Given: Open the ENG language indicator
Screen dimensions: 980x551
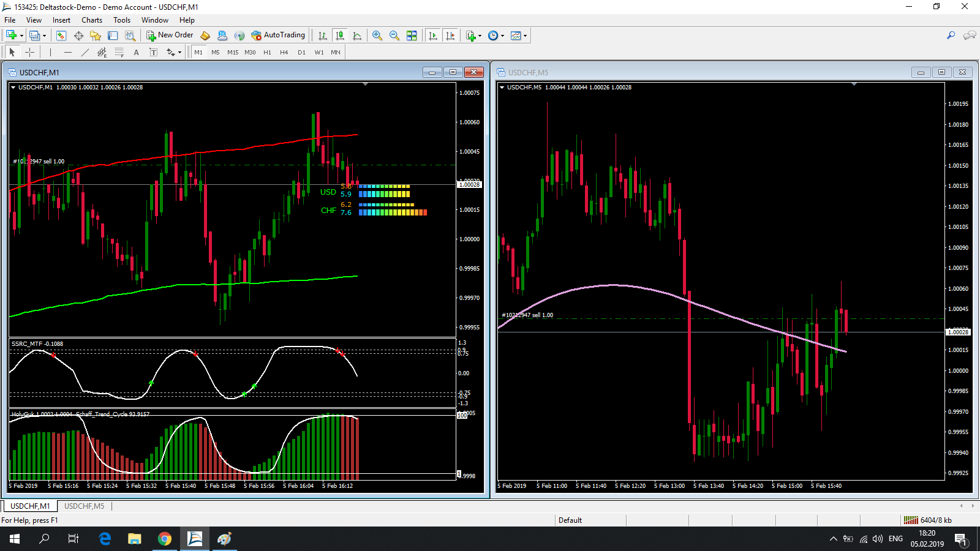Looking at the screenshot, I should (895, 539).
